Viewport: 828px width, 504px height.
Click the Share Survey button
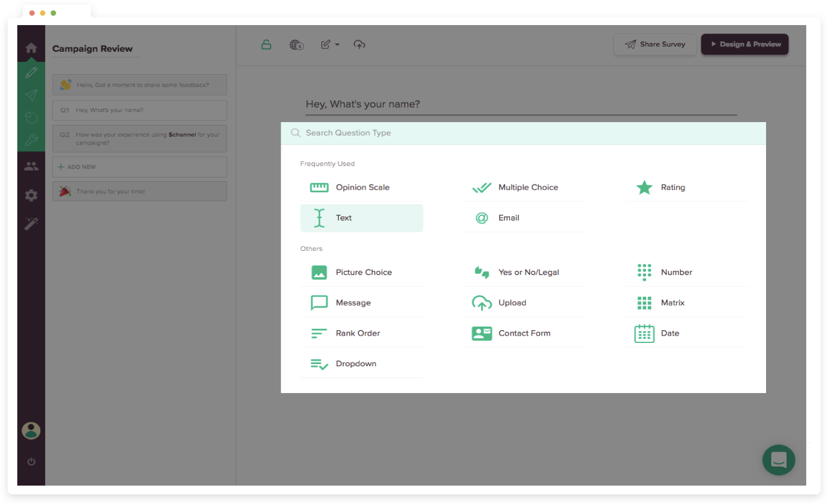coord(655,44)
